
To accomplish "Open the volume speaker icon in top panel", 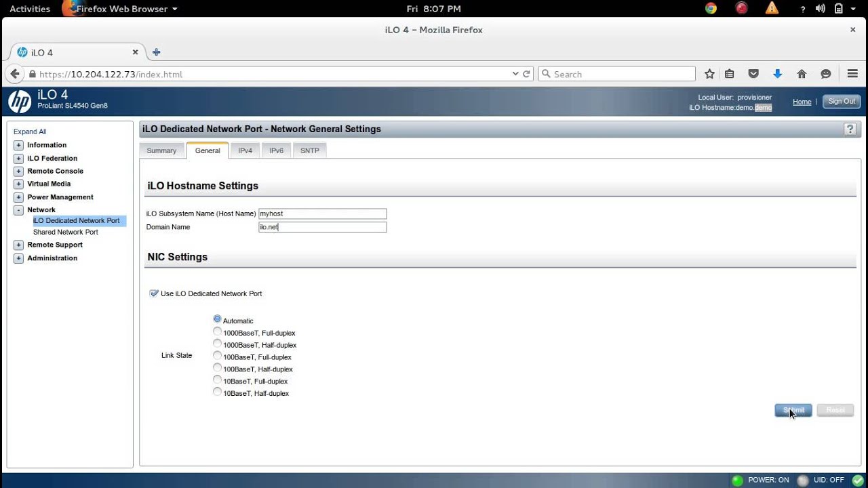I will tap(820, 9).
